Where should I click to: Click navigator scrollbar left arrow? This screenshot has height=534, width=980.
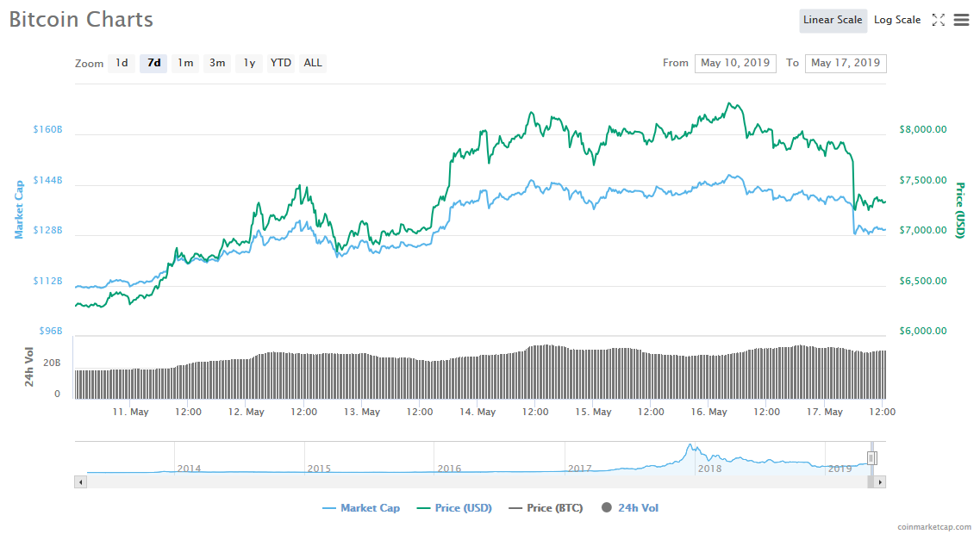click(x=80, y=482)
